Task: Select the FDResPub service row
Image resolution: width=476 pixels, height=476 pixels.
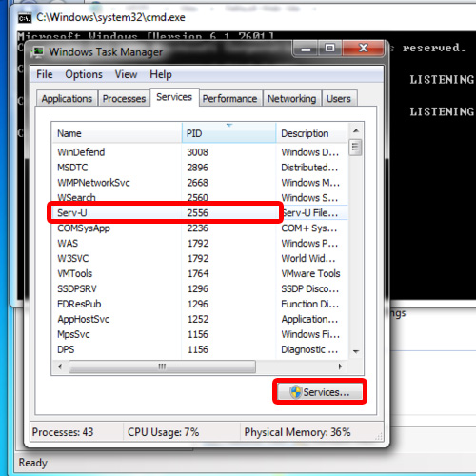Action: (x=200, y=304)
